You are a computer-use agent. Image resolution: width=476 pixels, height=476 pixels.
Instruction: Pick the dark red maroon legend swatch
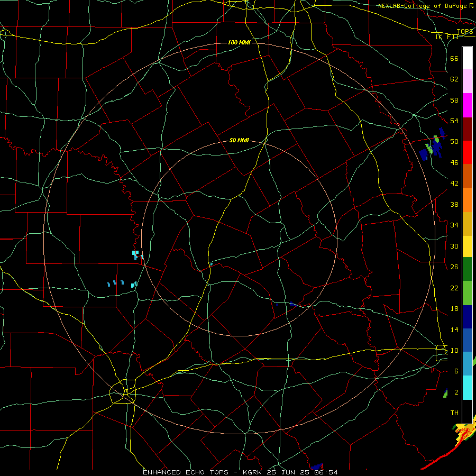click(x=467, y=129)
